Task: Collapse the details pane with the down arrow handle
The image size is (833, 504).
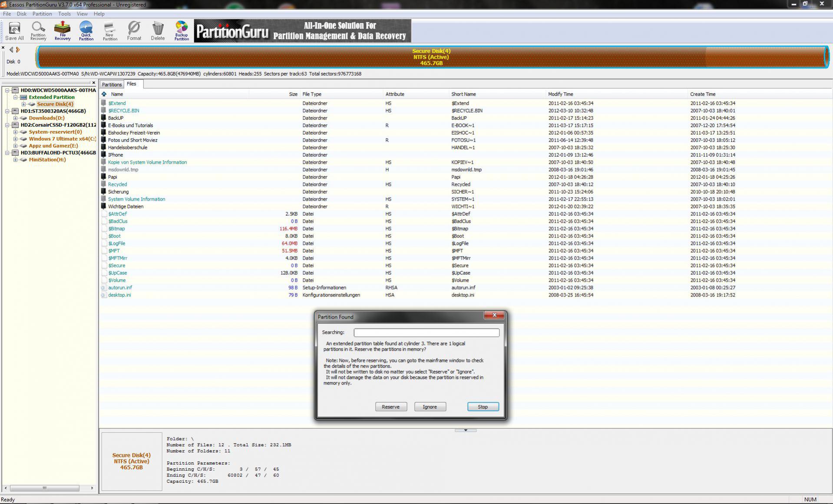Action: point(466,430)
